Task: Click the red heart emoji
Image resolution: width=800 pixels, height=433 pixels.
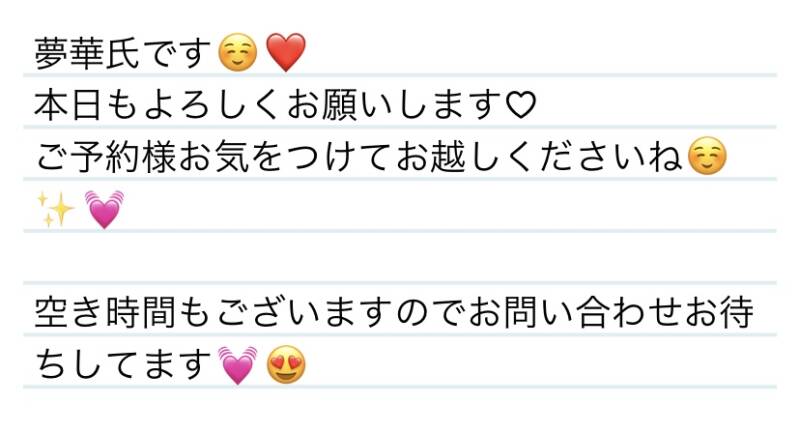Action: pyautogui.click(x=285, y=53)
